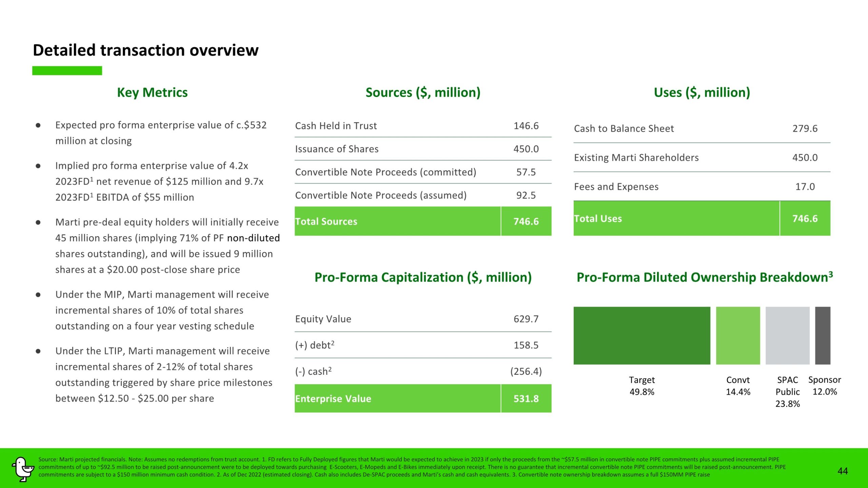Click the light green Convt ownership bar

[738, 335]
